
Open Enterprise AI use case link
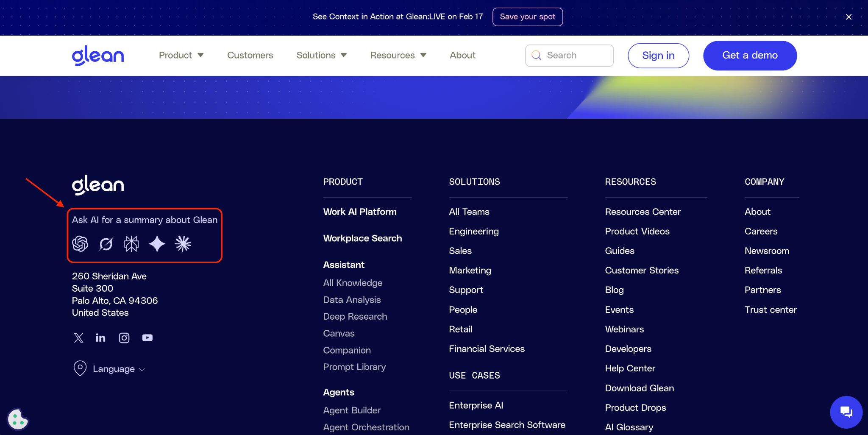(476, 405)
